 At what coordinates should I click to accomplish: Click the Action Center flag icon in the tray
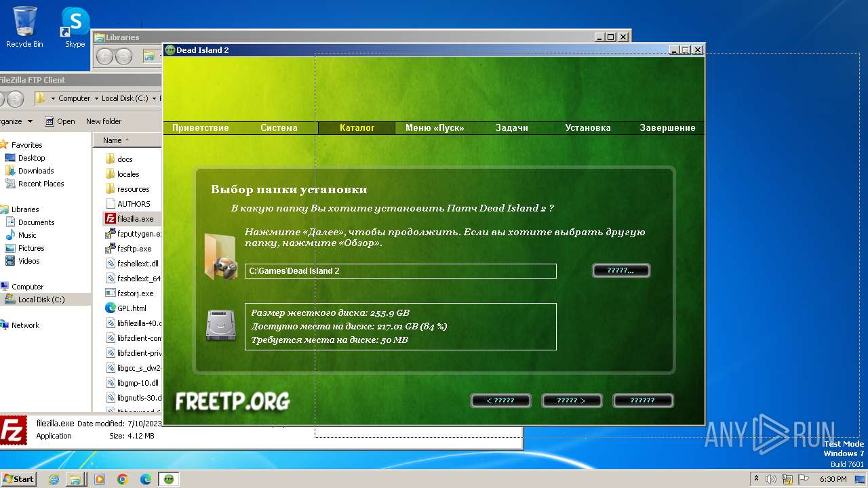coord(803,479)
